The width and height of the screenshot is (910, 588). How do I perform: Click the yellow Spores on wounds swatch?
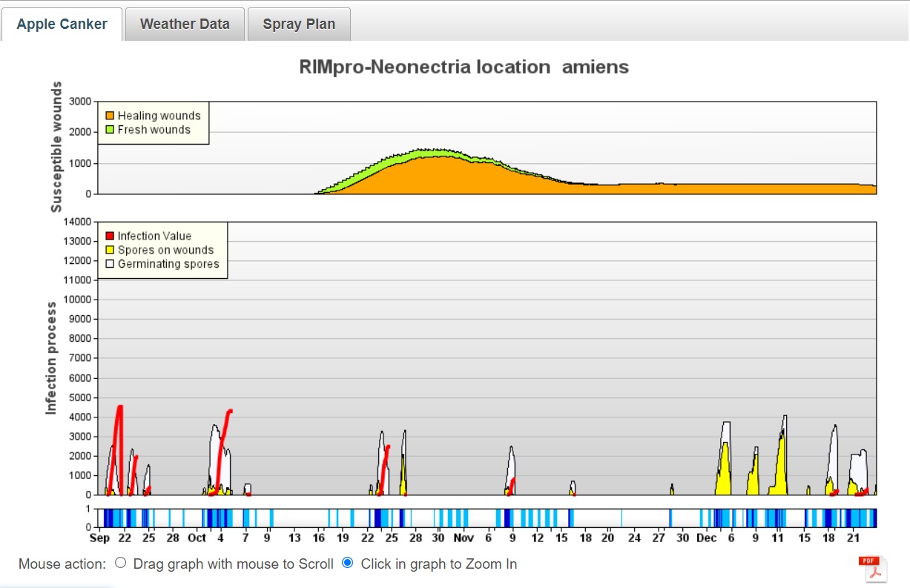tap(110, 250)
